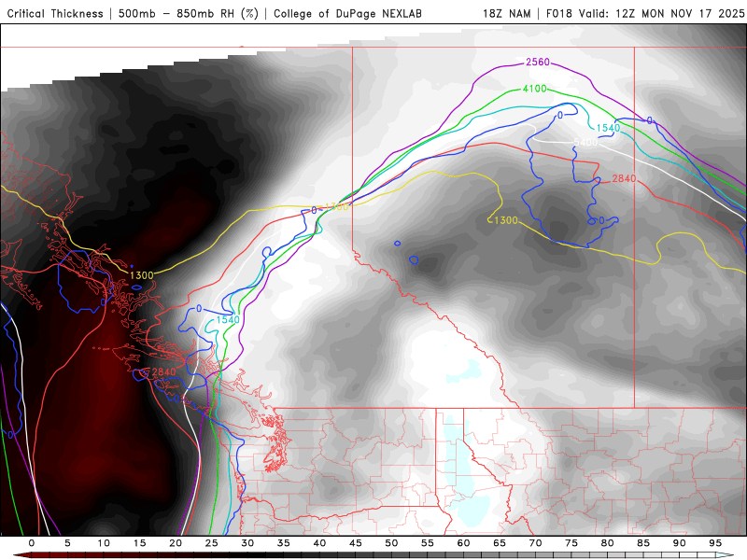Click the "College of DuPage NEXLAB" header text

(347, 13)
